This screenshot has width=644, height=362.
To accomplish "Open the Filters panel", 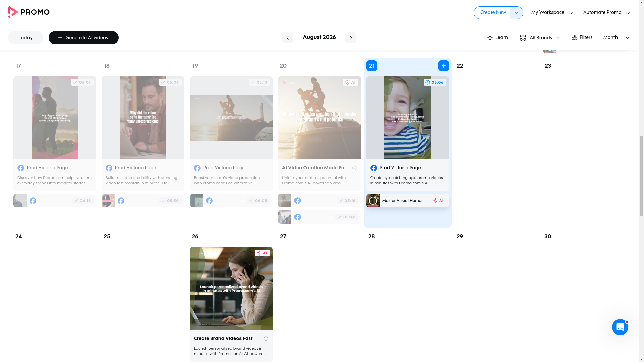I will [x=582, y=38].
